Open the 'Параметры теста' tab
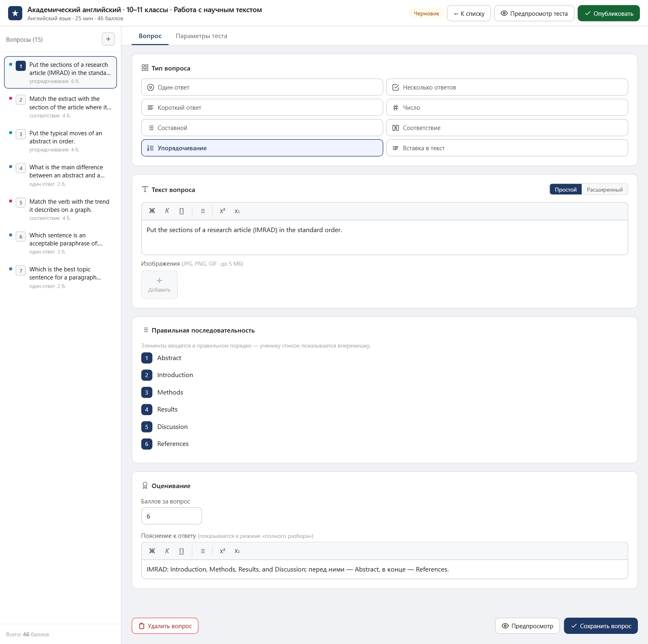The width and height of the screenshot is (648, 644). point(201,36)
